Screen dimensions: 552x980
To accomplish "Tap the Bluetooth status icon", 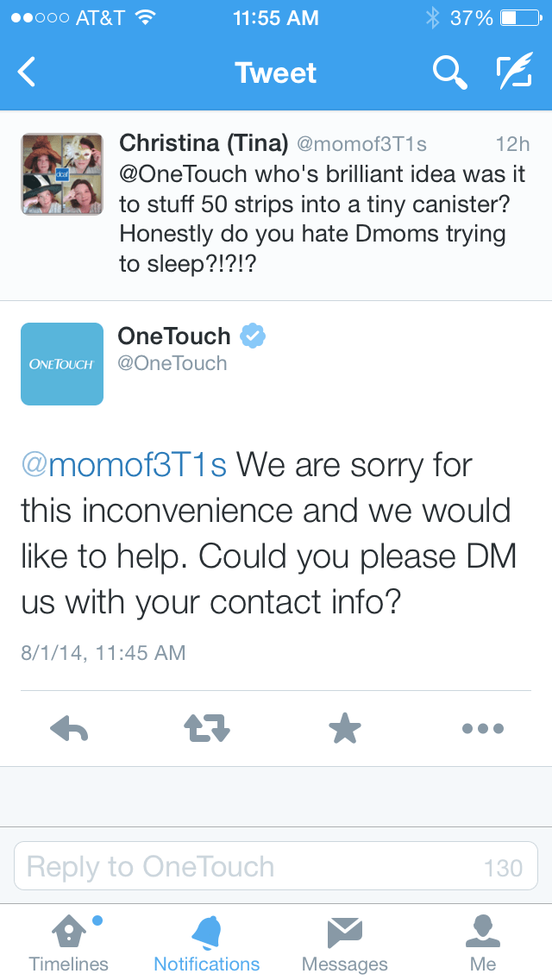I will coord(432,18).
